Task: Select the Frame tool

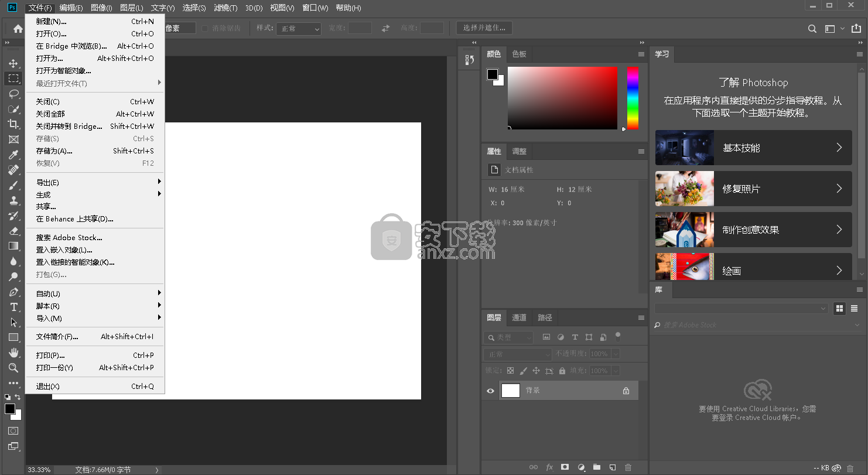Action: 13,139
